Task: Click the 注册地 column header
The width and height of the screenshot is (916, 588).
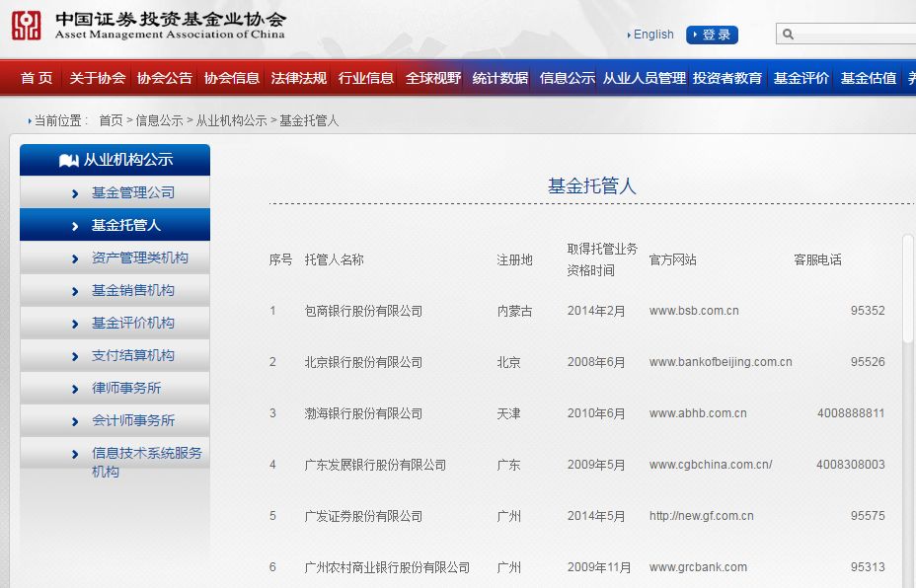Action: click(x=514, y=259)
